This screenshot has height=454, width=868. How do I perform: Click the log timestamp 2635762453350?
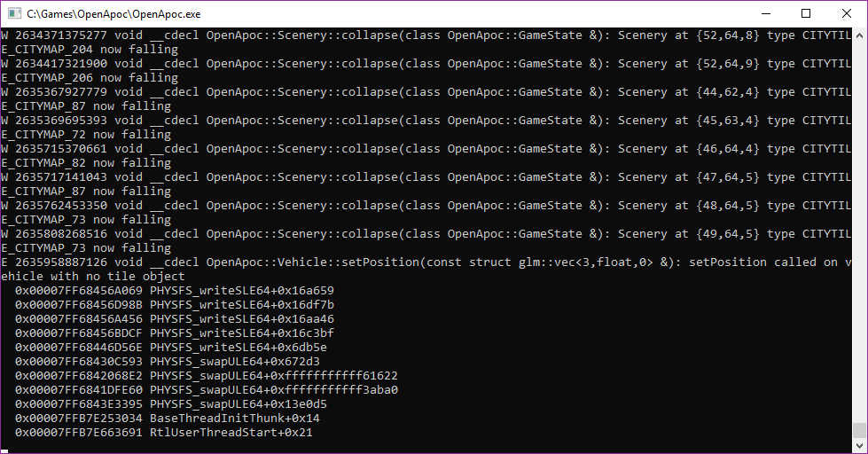pyautogui.click(x=61, y=206)
